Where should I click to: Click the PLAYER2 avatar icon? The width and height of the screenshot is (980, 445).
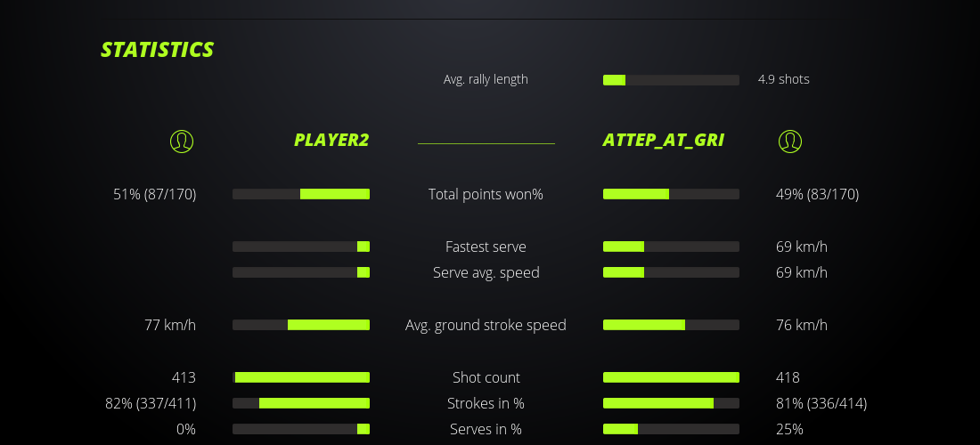point(182,141)
